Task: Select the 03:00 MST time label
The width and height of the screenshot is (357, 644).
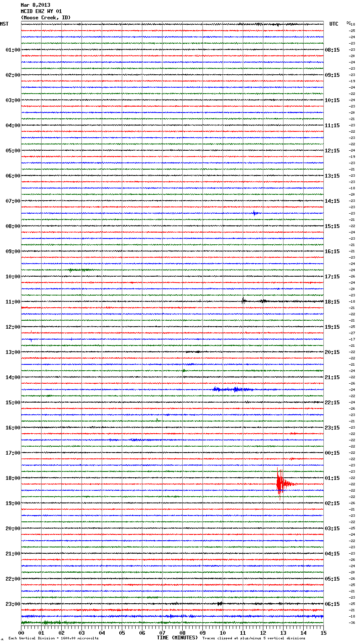Action: coord(13,100)
